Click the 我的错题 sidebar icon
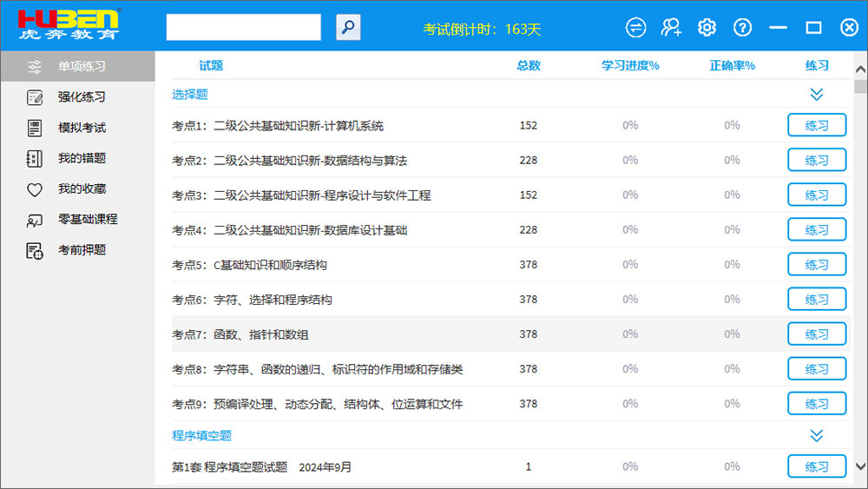The height and width of the screenshot is (489, 868). coord(35,159)
